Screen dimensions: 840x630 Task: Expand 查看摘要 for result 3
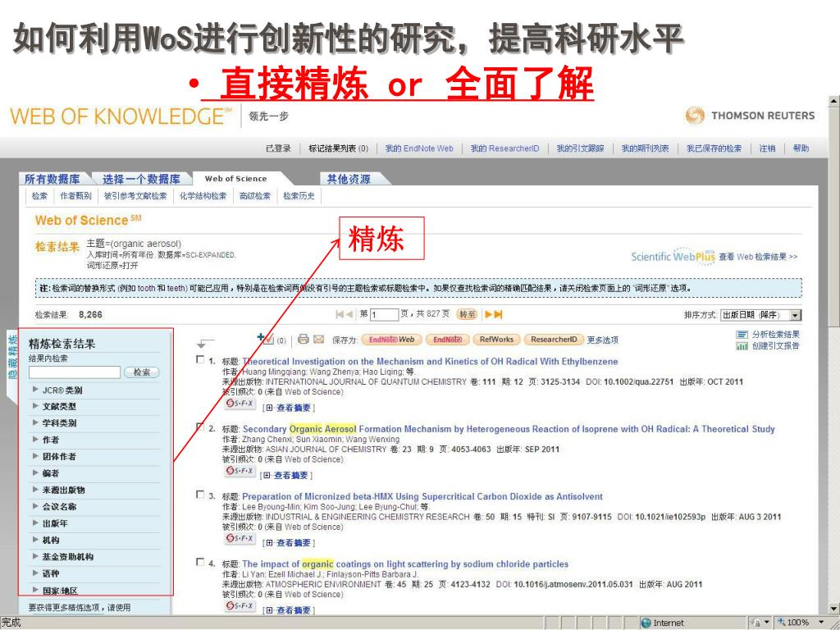(x=290, y=543)
